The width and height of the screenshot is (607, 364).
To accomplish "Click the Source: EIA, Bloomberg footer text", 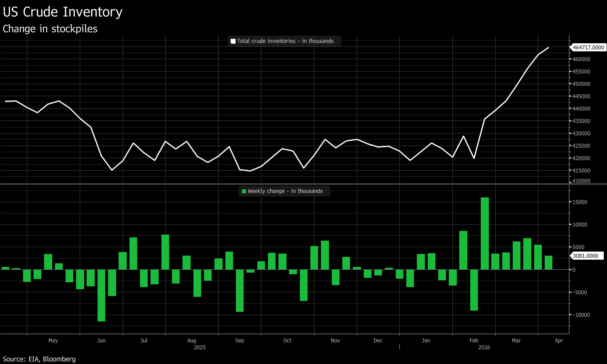I will [39, 359].
